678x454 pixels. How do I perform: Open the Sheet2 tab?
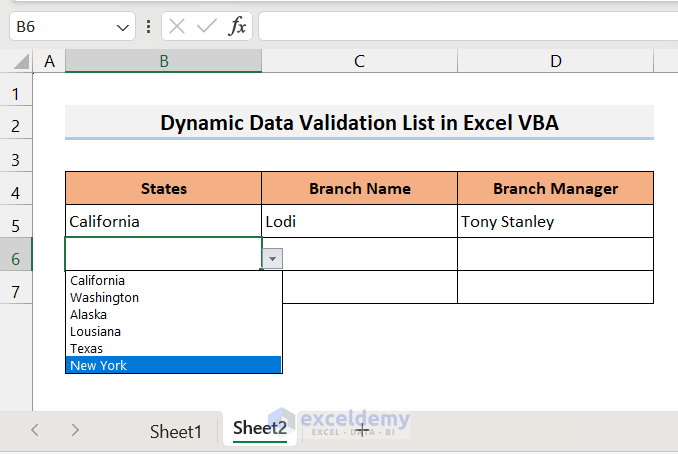(x=260, y=429)
